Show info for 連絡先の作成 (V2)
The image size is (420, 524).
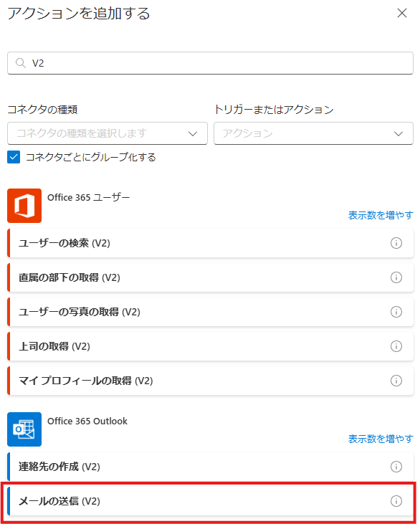(396, 467)
